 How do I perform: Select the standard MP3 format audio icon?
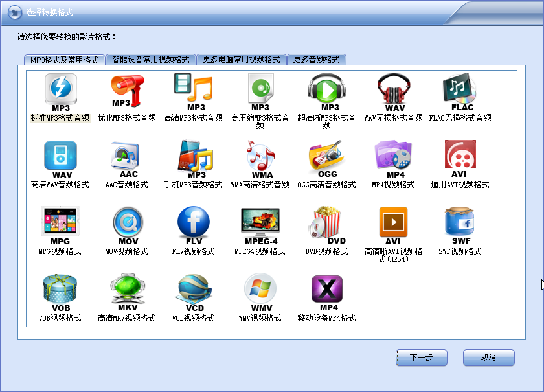pos(60,89)
